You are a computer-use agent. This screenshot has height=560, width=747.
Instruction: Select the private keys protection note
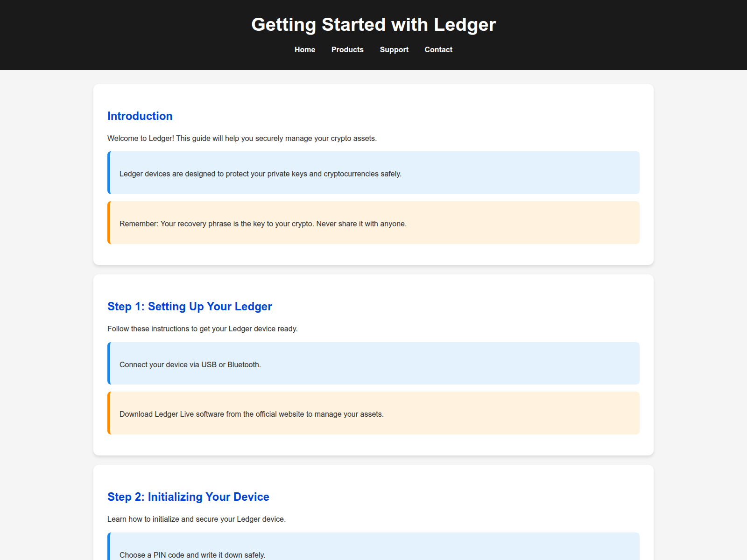coord(261,174)
